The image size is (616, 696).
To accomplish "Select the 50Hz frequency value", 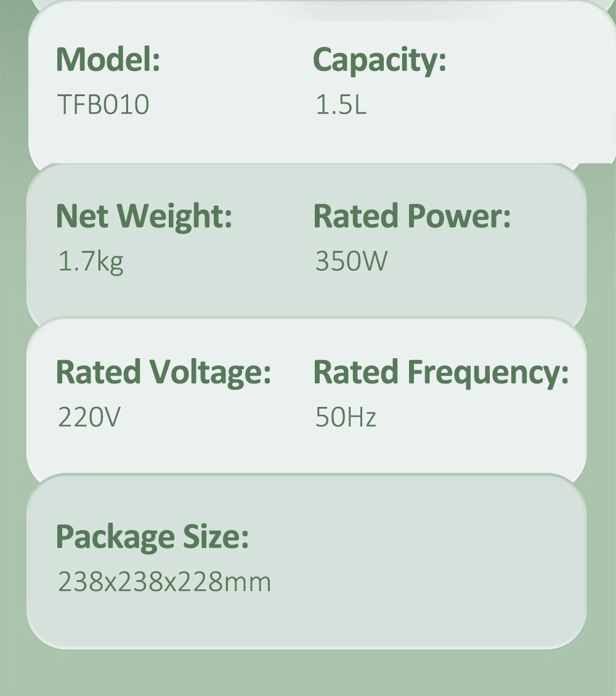I will pos(346,417).
